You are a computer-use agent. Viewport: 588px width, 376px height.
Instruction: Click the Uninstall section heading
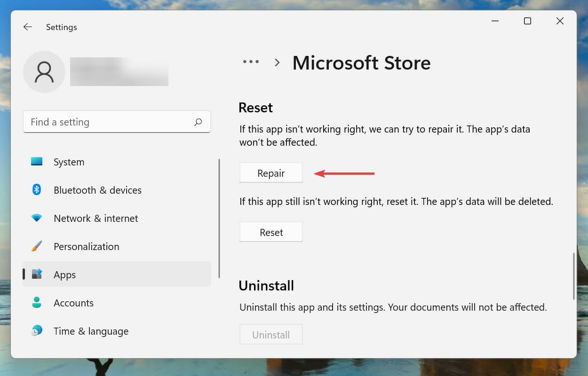(266, 286)
